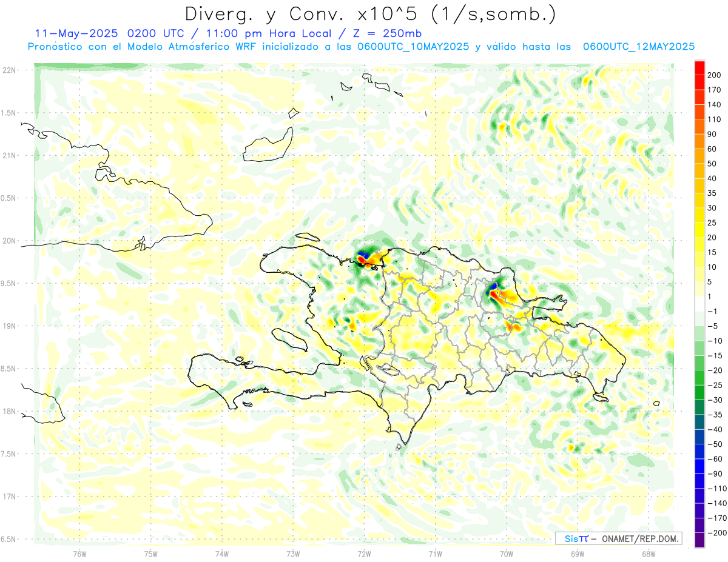The image size is (728, 562).
Task: Click the red colorbar swatch above 200
Action: 699,68
